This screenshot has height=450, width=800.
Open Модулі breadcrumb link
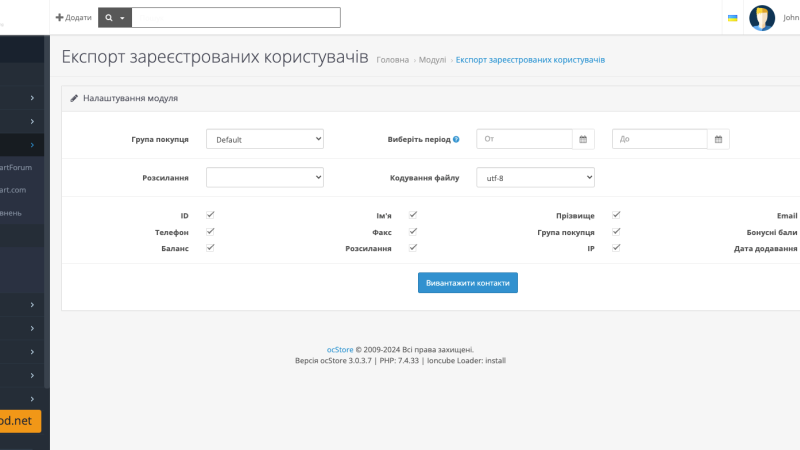(432, 60)
